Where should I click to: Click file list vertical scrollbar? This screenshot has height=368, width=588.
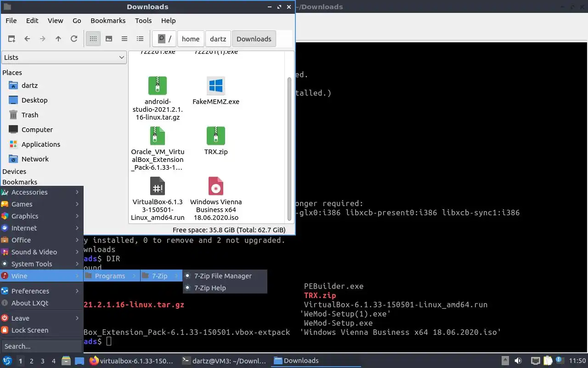[289, 148]
